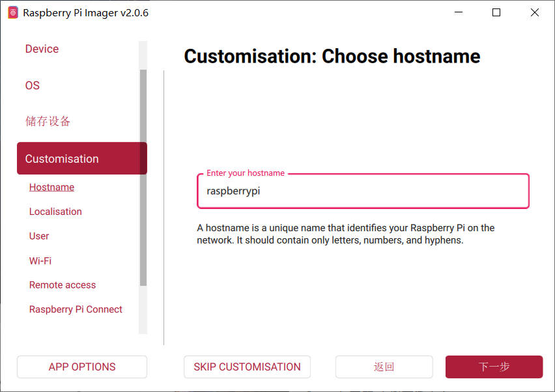
Task: Click the 下一步 next button
Action: tap(494, 367)
